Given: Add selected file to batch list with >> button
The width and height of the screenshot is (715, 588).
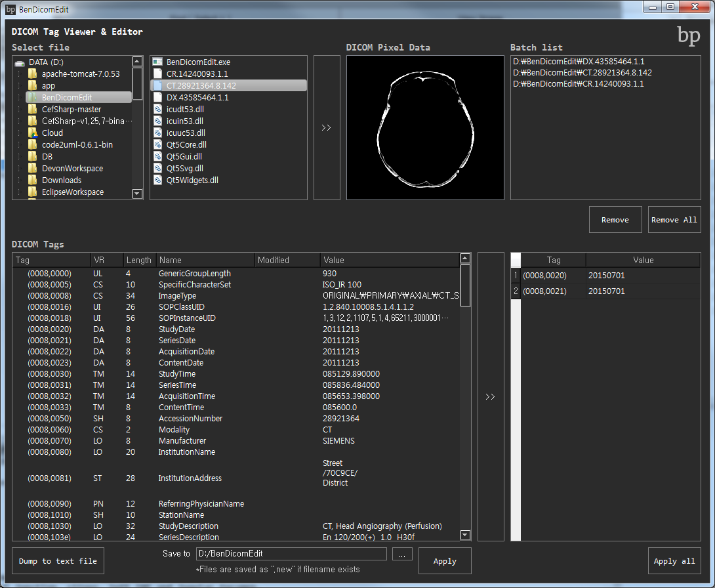Looking at the screenshot, I should coord(327,128).
